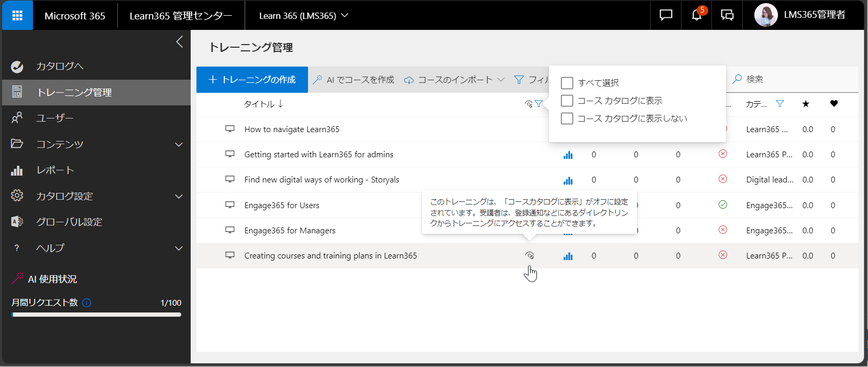Viewport: 868px width, 367px height.
Task: Check the すべて選択 checkbox
Action: (567, 83)
